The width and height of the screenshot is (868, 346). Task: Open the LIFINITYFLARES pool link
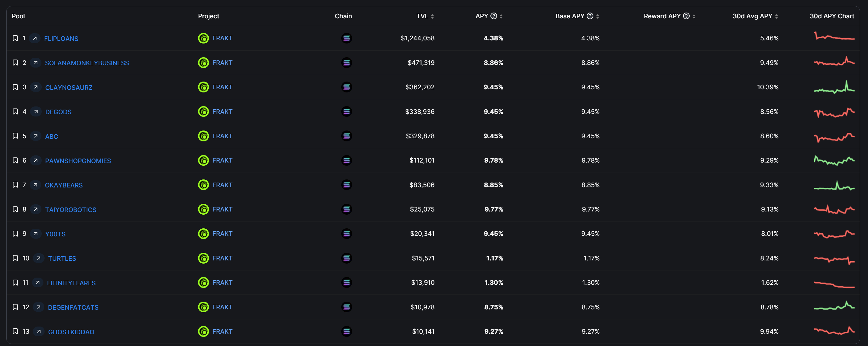[x=71, y=283]
